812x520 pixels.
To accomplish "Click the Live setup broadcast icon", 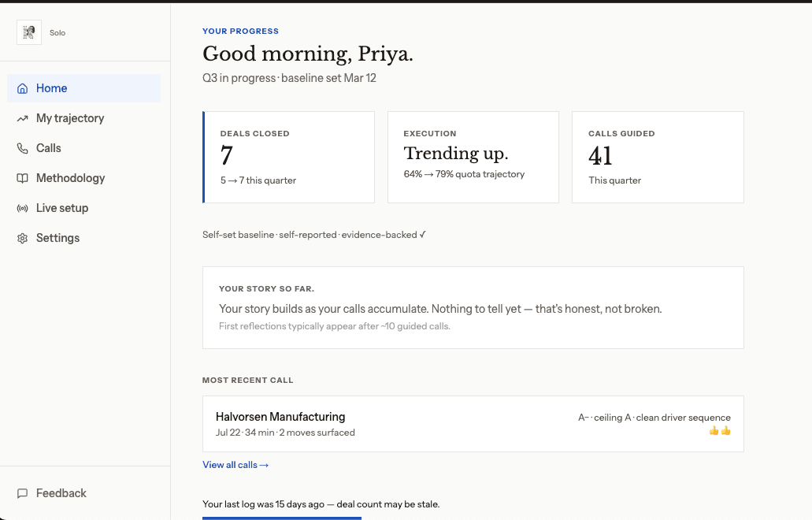I will [22, 208].
